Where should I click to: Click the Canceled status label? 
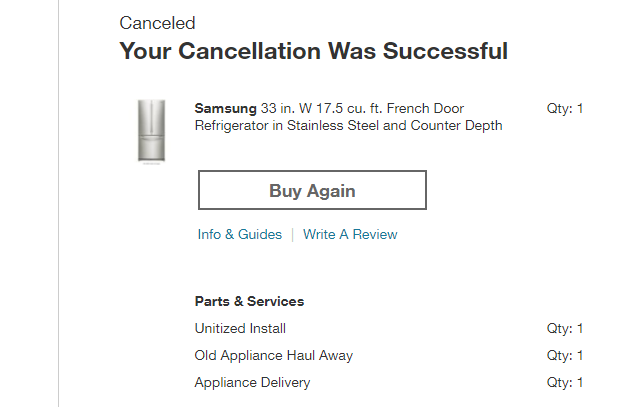(x=157, y=23)
